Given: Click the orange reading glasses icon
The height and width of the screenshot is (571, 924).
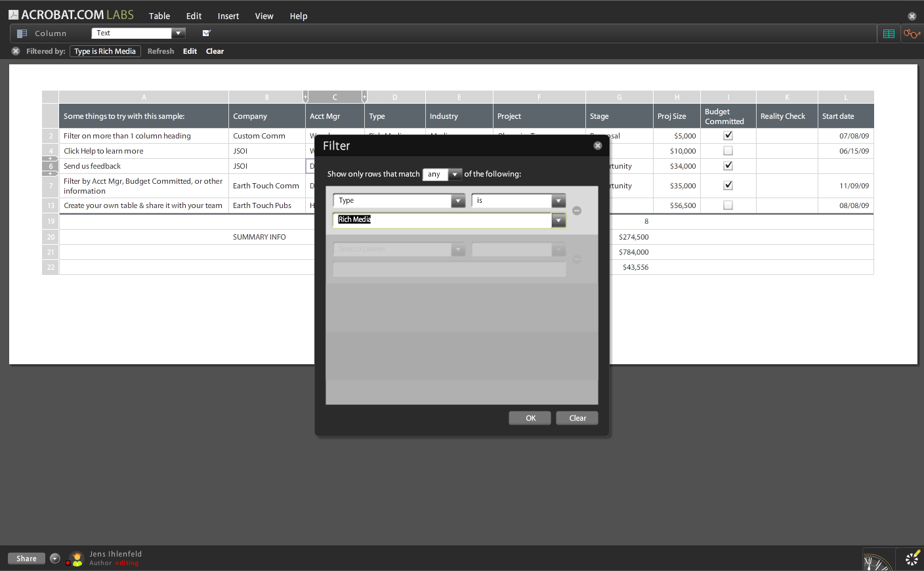Looking at the screenshot, I should click(912, 33).
